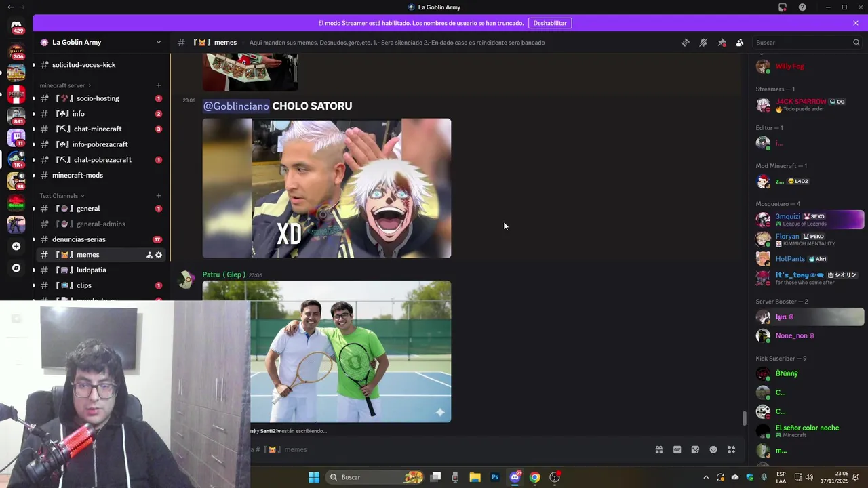Toggle the member list icon
The image size is (868, 488).
[x=740, y=42]
